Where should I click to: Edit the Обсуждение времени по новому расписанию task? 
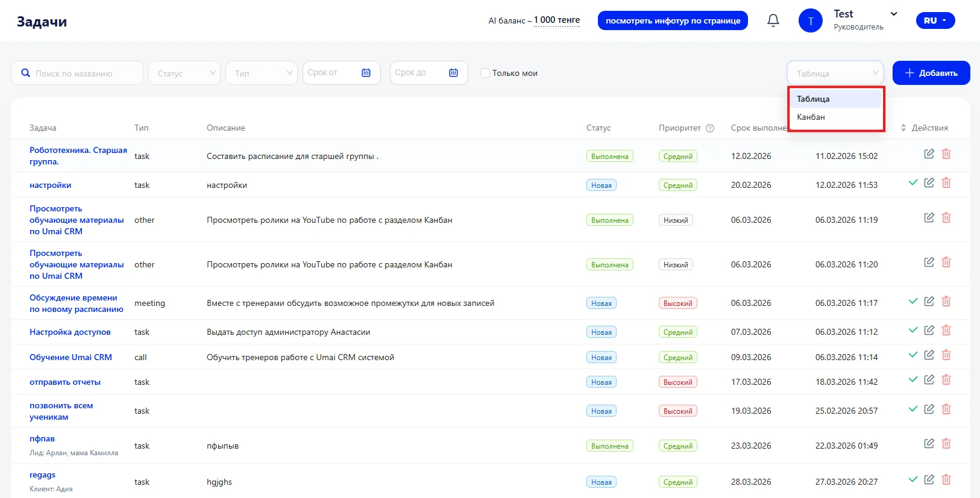[929, 301]
